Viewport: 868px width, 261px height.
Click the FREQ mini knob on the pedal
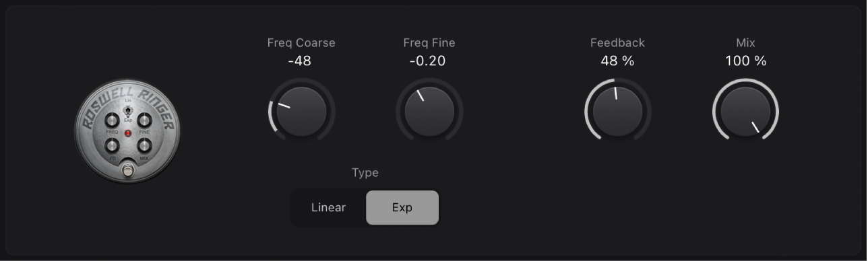coord(111,120)
